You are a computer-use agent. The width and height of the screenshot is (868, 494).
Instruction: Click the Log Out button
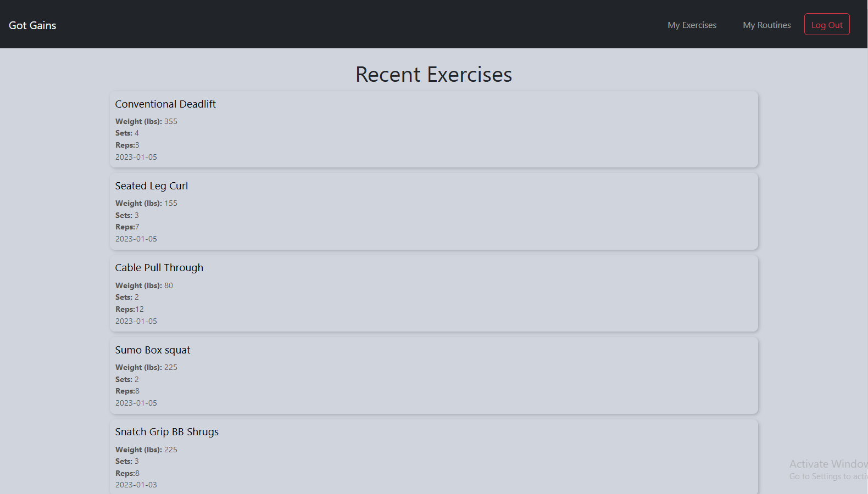pyautogui.click(x=827, y=24)
